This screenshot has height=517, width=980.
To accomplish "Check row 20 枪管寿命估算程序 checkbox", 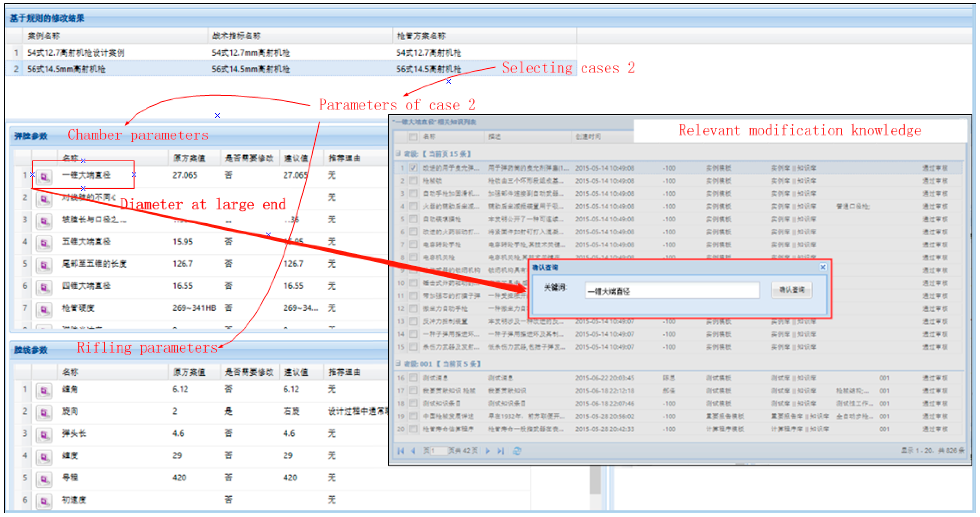I will point(413,429).
